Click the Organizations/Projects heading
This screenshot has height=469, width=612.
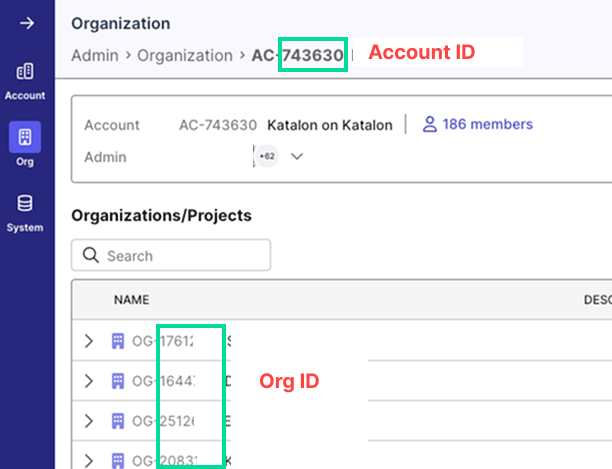[x=161, y=215]
